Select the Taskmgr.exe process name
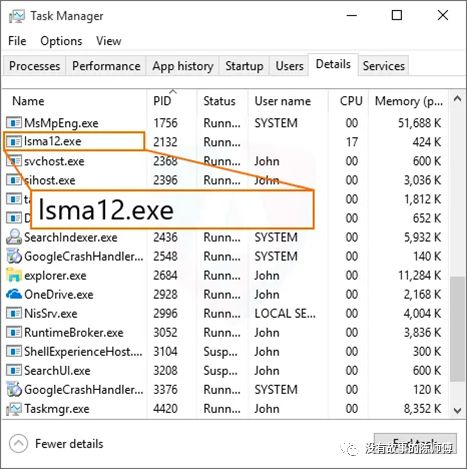467x469 pixels. point(57,409)
